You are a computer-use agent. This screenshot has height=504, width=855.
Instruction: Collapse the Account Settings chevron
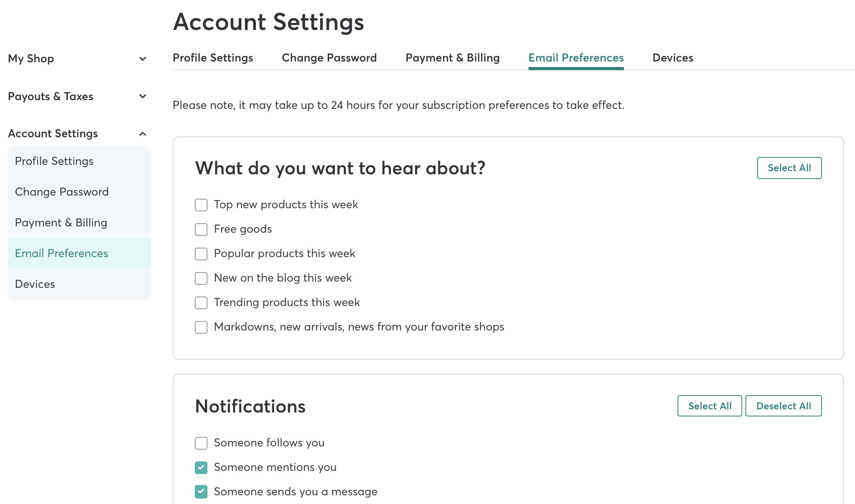click(143, 134)
